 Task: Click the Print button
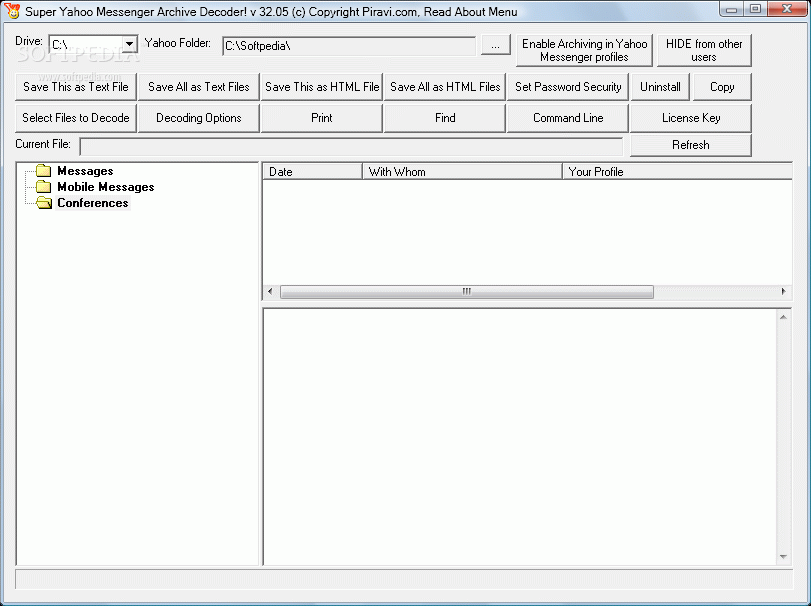click(x=322, y=118)
